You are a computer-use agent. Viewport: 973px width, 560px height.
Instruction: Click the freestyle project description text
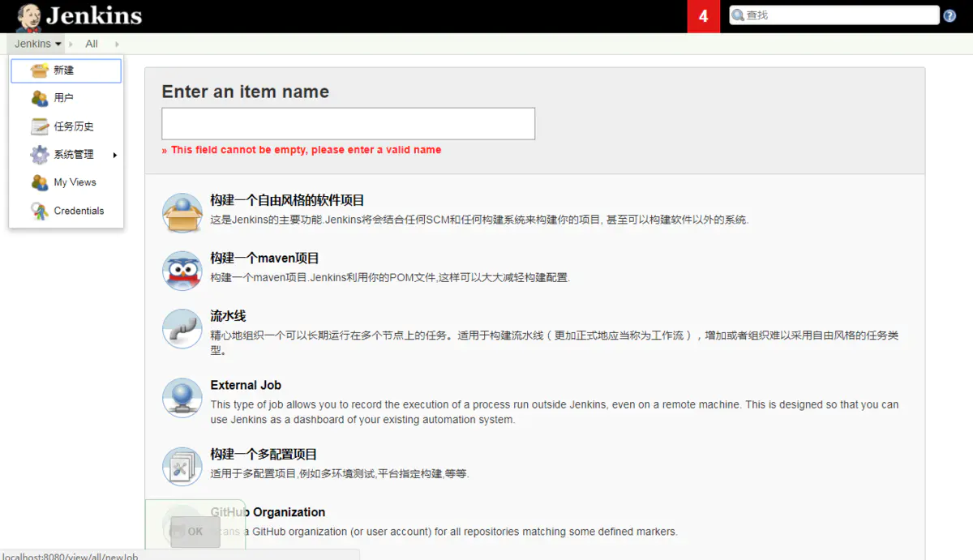pyautogui.click(x=479, y=220)
